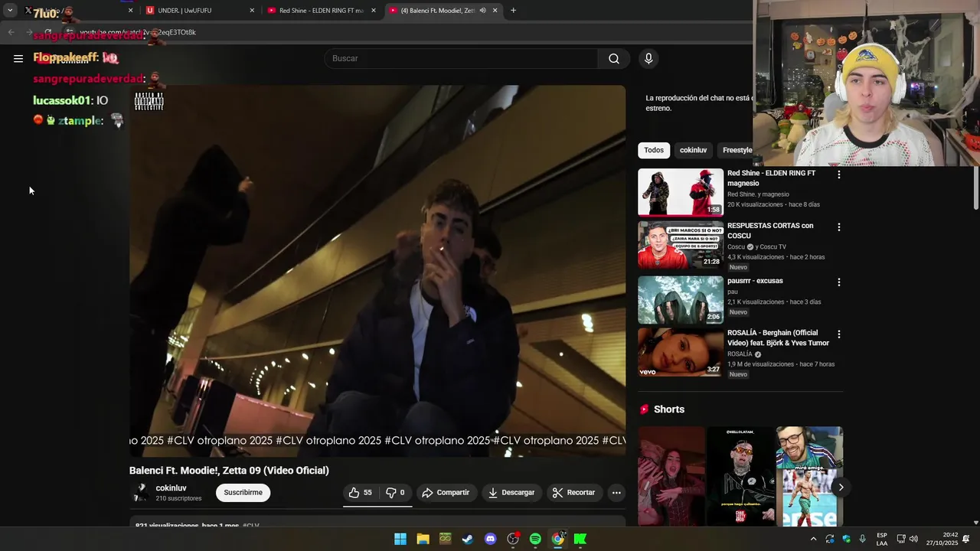Open the pausrrr - excusas title link
The width and height of the screenshot is (980, 551).
click(x=755, y=281)
